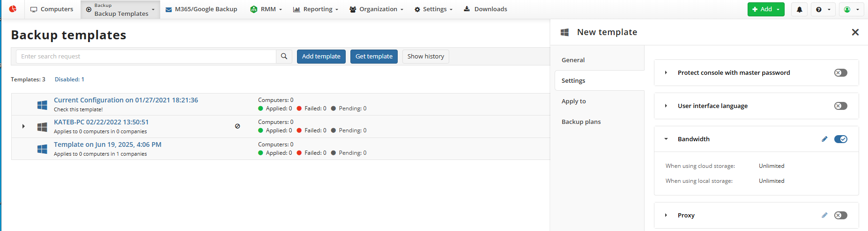Enable Protect console with master password toggle

[841, 72]
